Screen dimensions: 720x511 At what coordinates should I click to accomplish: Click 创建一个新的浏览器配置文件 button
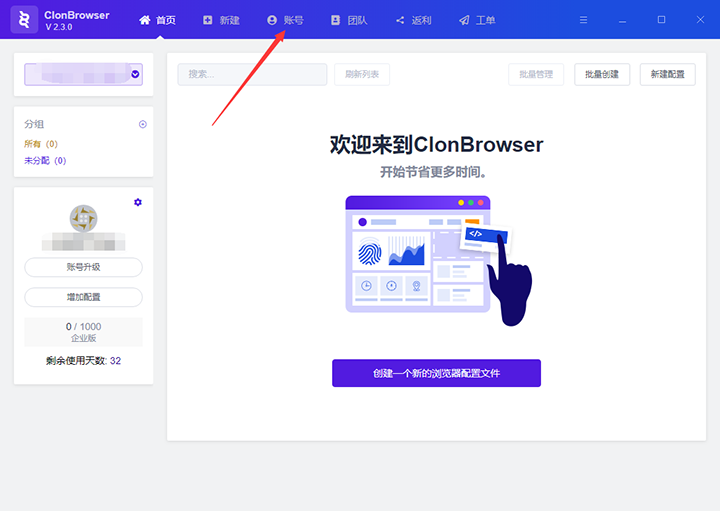tap(436, 373)
